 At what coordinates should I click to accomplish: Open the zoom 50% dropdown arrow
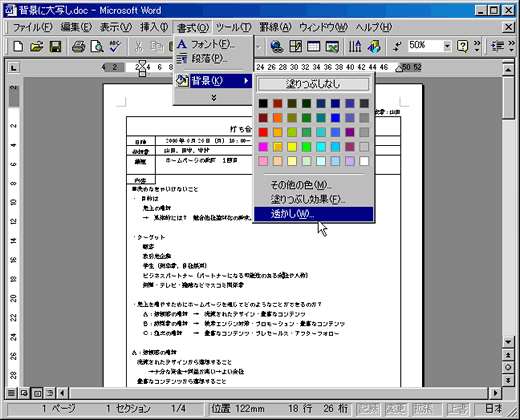click(447, 46)
